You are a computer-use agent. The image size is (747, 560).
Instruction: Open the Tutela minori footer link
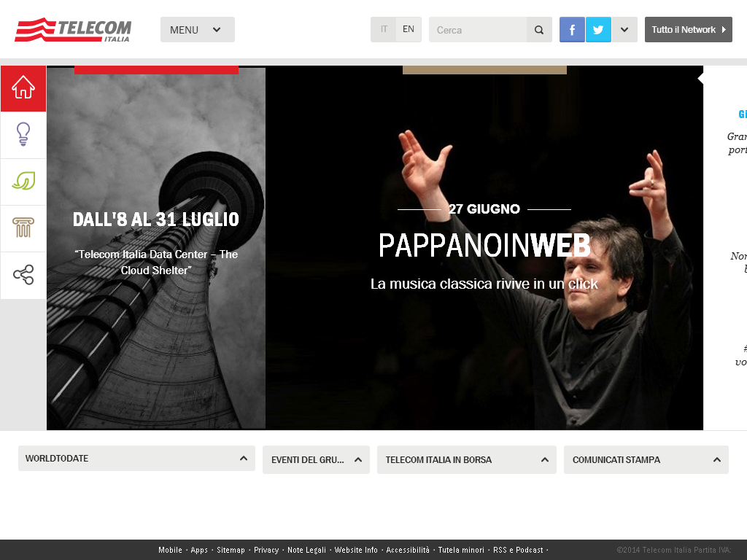pos(461,550)
